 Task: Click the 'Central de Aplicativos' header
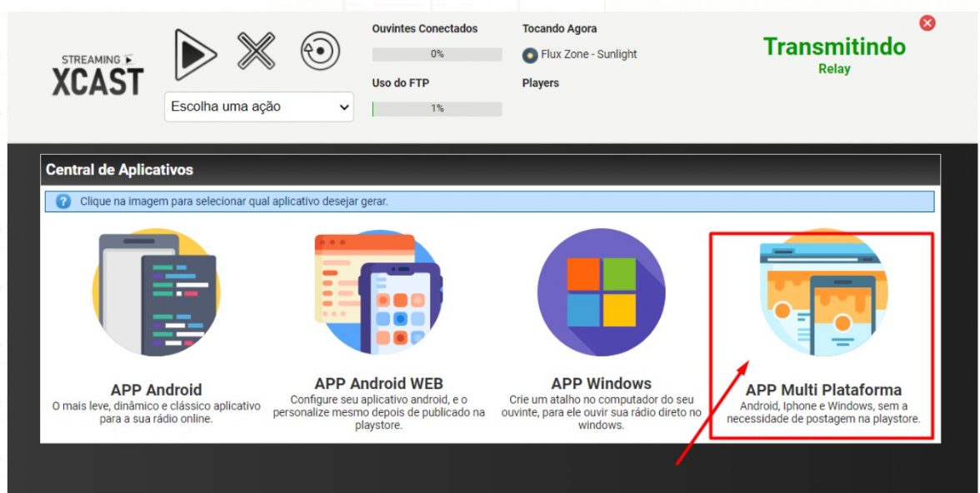[x=491, y=170]
